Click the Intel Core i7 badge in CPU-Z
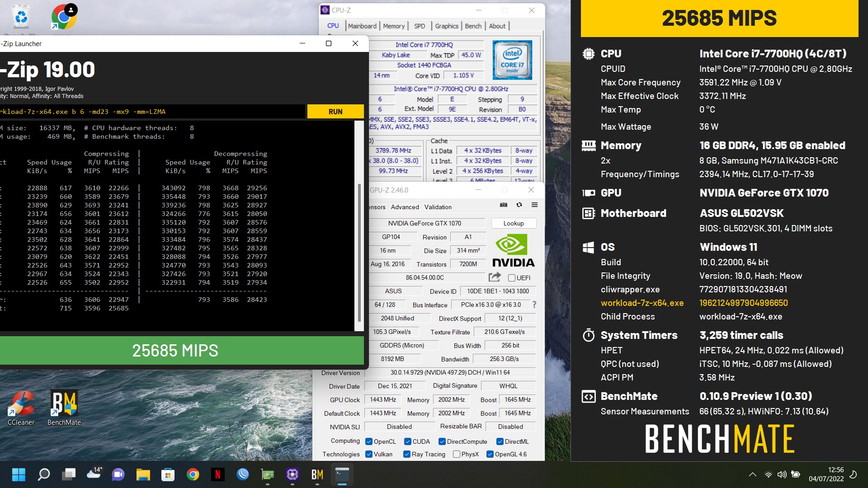Screen dimensions: 868x488 (x=512, y=60)
